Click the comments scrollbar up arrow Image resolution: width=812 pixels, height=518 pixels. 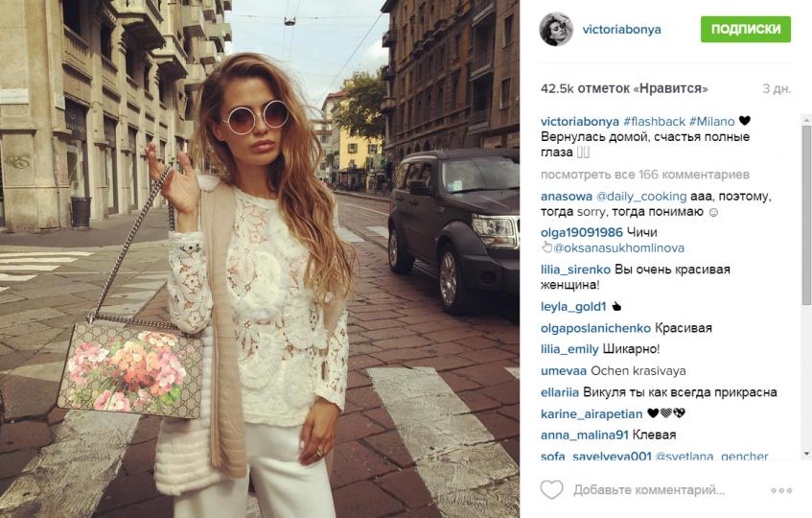[806, 120]
